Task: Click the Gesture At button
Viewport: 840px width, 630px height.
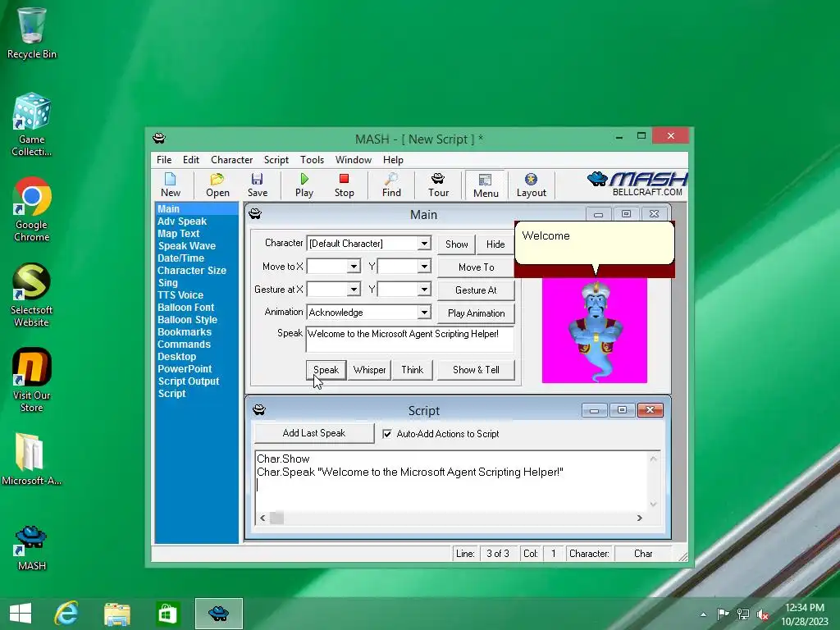Action: pos(476,290)
